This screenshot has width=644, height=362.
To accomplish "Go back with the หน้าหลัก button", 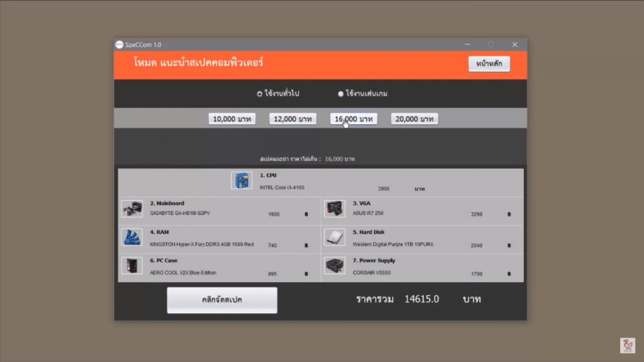I will [489, 64].
